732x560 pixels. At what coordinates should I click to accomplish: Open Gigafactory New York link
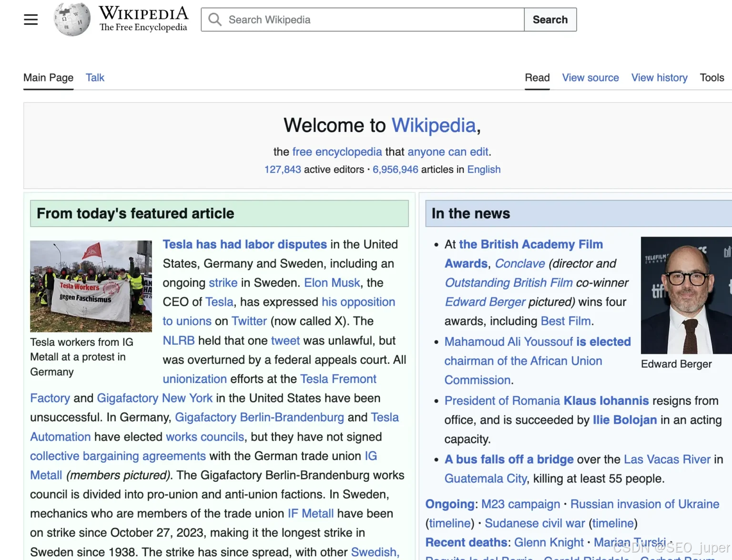[154, 398]
